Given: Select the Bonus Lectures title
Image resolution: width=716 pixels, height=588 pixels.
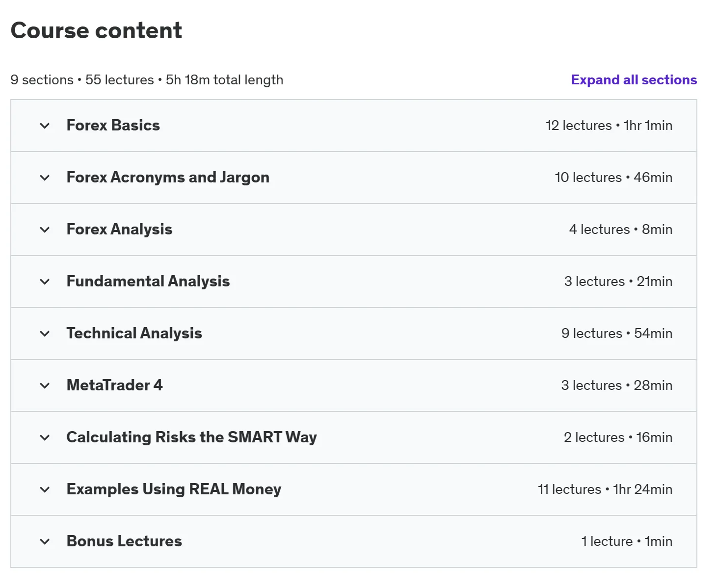Looking at the screenshot, I should (124, 541).
